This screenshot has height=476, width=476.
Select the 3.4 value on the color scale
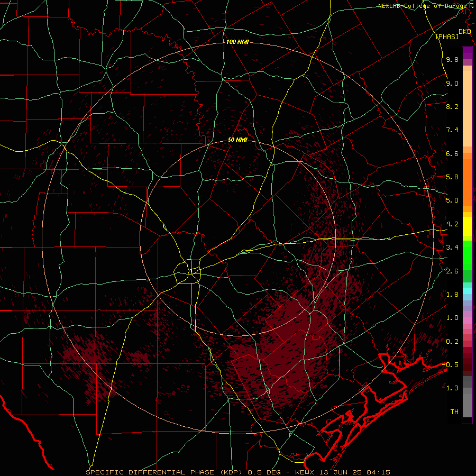[452, 248]
